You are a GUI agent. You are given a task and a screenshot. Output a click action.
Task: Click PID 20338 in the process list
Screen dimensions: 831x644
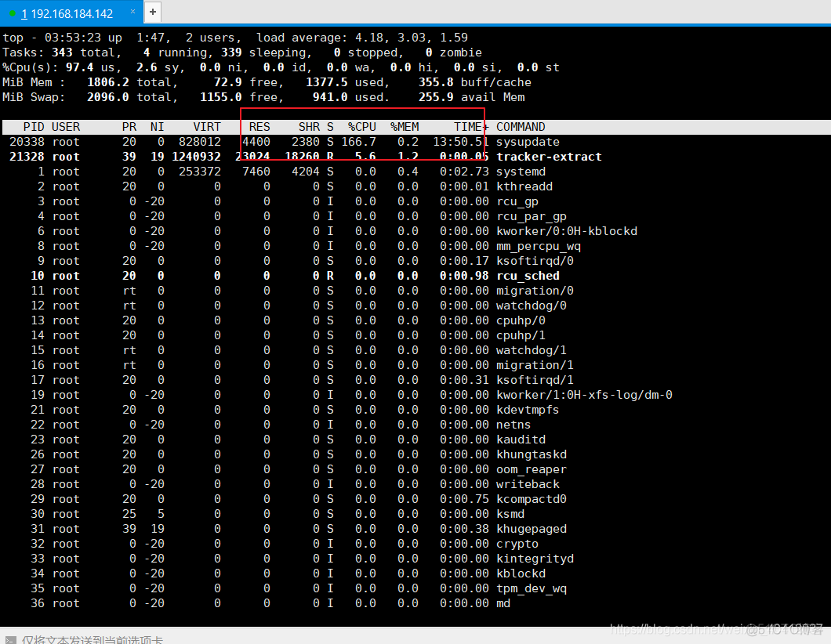[27, 142]
